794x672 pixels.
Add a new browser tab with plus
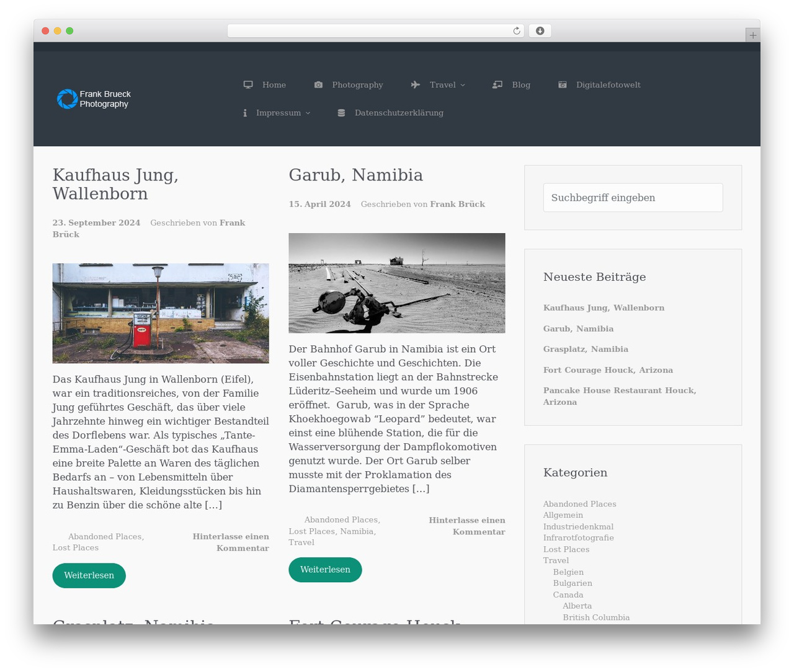pyautogui.click(x=753, y=35)
